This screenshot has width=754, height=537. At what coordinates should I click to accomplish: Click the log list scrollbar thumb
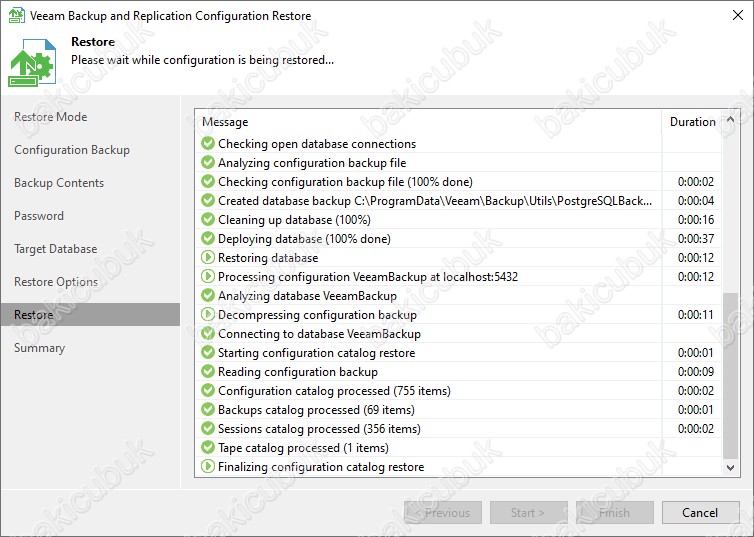point(730,375)
